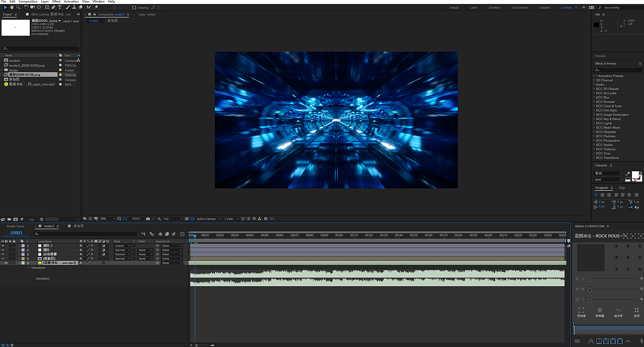This screenshot has height=347, width=644.
Task: Click the camera snapshot icon in viewer
Action: 148,219
